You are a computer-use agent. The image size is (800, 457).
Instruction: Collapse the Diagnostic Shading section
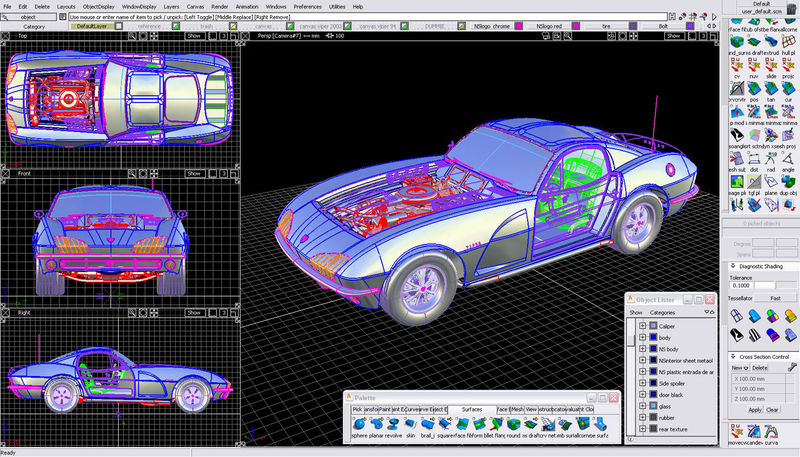733,266
